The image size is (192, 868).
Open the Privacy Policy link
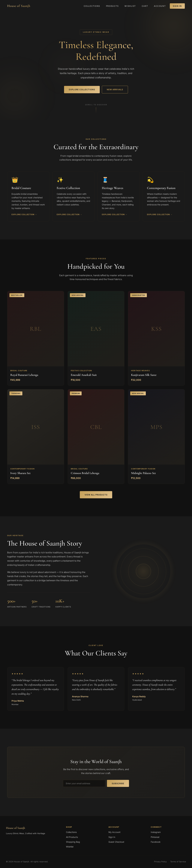pos(160,862)
